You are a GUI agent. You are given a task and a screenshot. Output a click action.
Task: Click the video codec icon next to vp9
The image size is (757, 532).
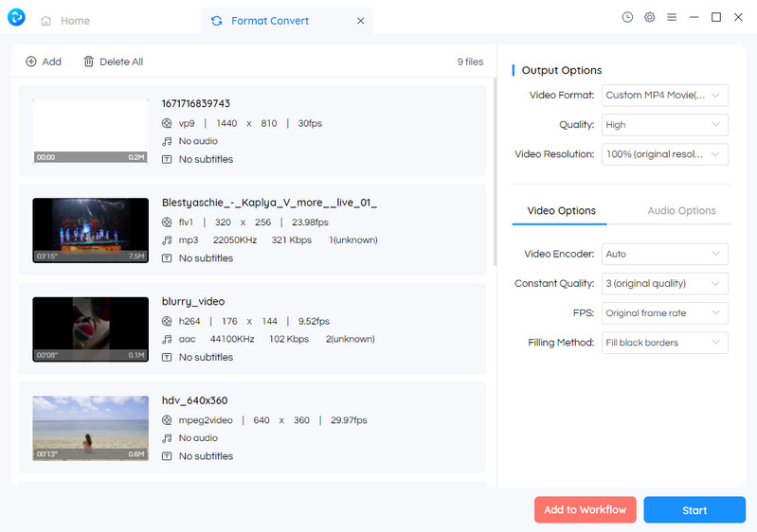click(167, 123)
